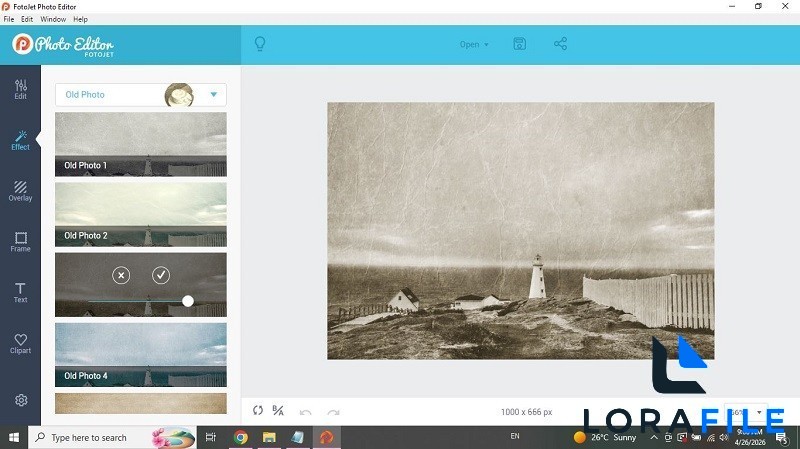Click the undo arrow below canvas
The height and width of the screenshot is (449, 800).
tap(306, 412)
